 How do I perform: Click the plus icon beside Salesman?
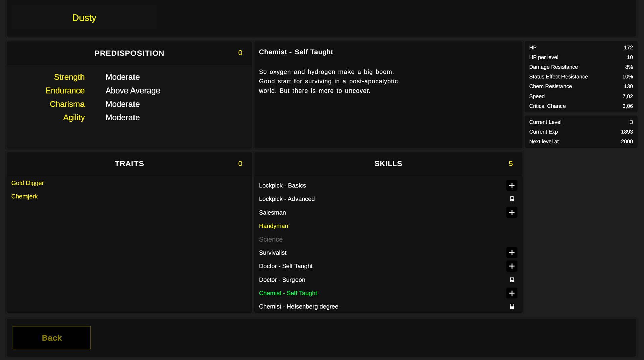click(512, 212)
